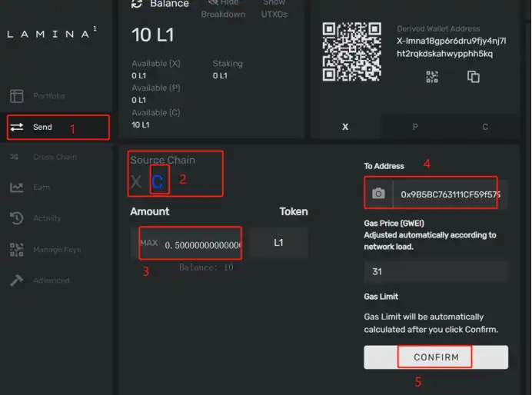
Task: Click the Advanced hammer icon
Action: [16, 280]
